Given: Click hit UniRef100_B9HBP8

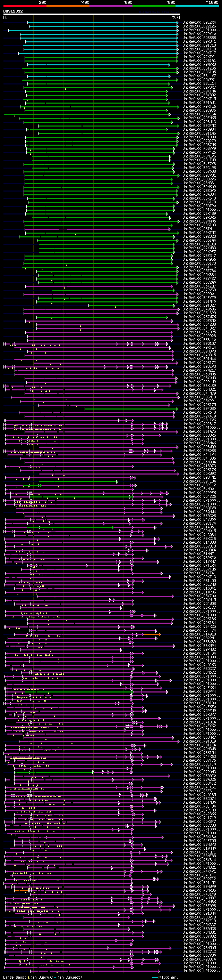Looking at the screenshot, I should (x=199, y=351).
